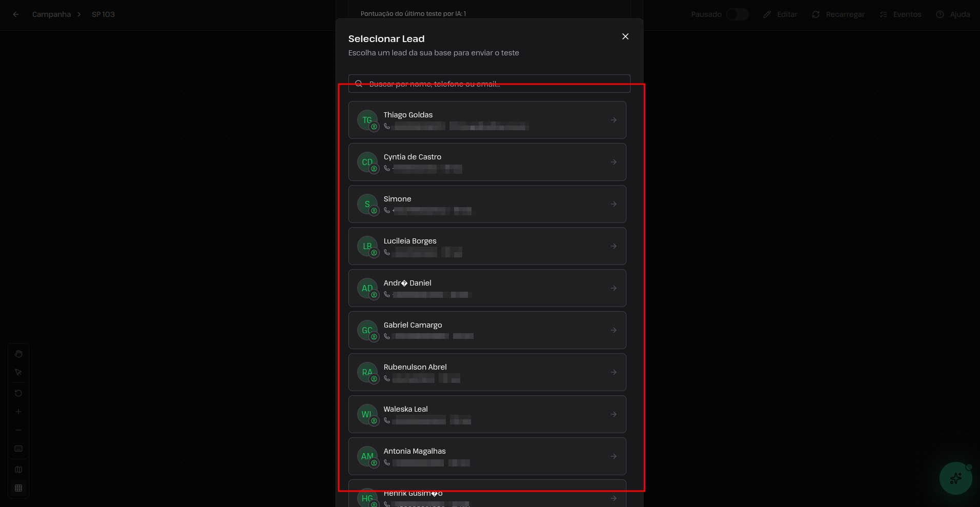Click the reset view rotate icon
Viewport: 980px width, 507px height.
pos(18,393)
